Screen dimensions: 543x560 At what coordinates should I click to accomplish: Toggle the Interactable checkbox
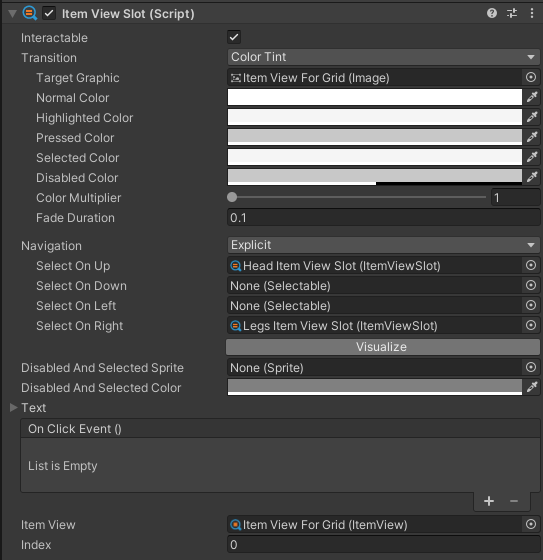coord(234,37)
